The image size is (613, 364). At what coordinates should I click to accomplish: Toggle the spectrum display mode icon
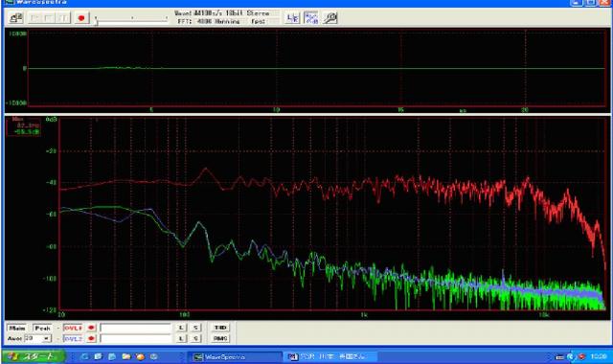(310, 18)
